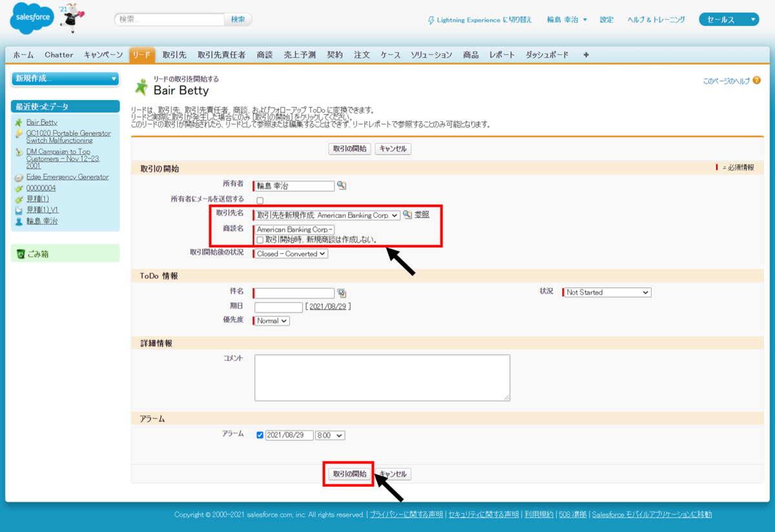Screen dimensions: 775x532
Task: Switch to the Chatter tab
Action: coord(59,55)
